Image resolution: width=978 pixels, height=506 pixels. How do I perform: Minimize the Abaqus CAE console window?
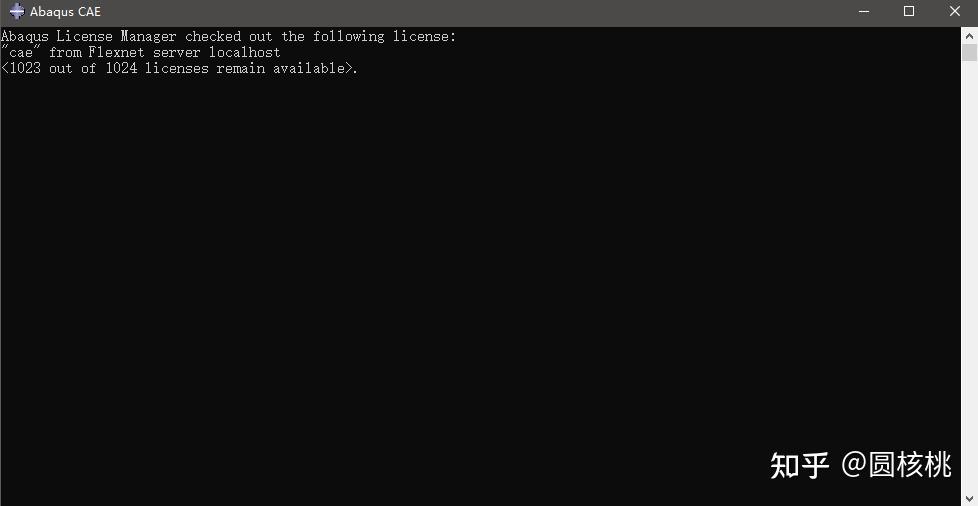(x=864, y=11)
